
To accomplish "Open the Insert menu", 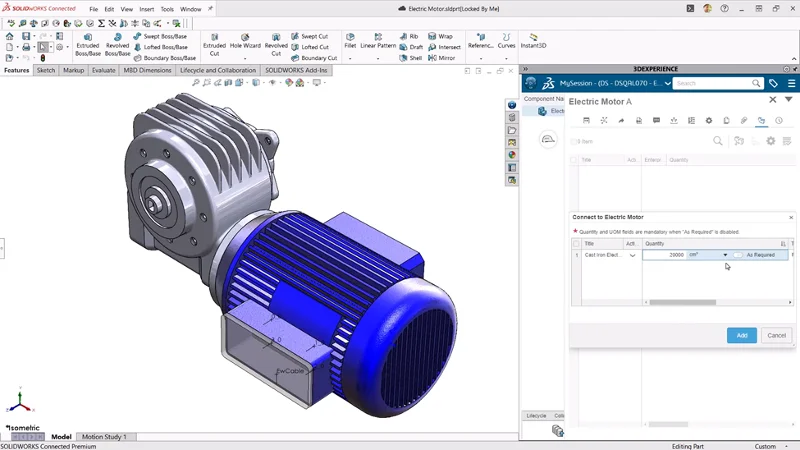I will pyautogui.click(x=146, y=9).
